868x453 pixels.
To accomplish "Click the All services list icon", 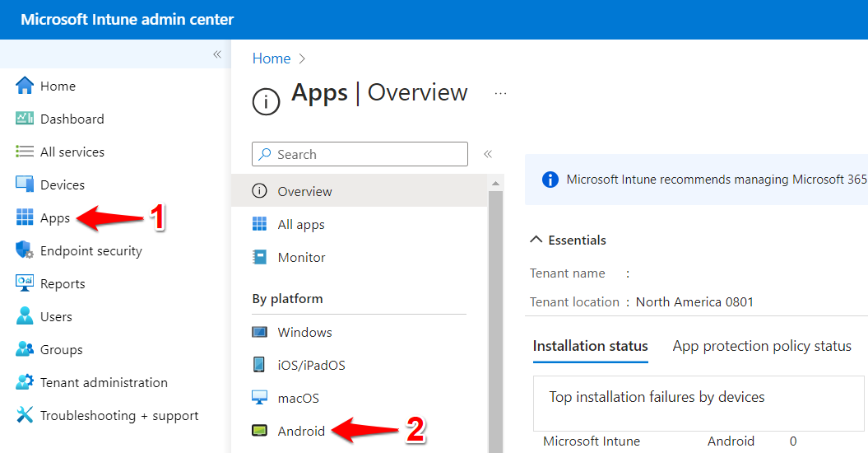I will click(25, 152).
